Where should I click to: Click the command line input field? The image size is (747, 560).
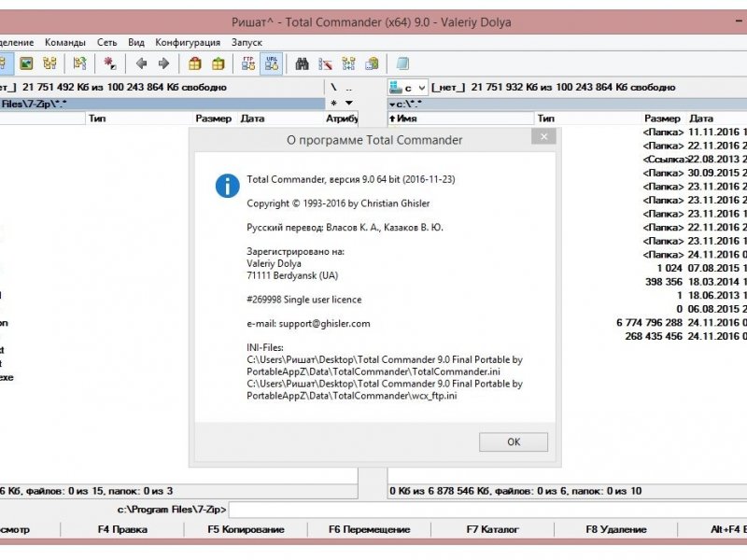(487, 510)
